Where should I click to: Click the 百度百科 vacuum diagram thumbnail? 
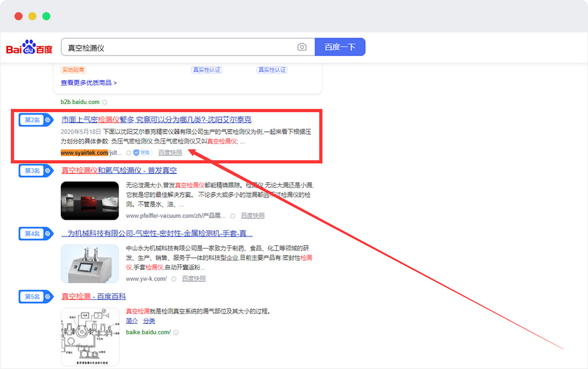[90, 337]
